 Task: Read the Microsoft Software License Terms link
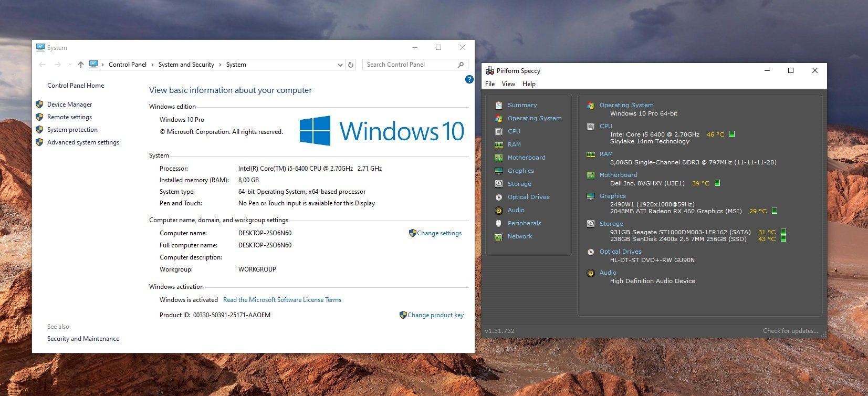[282, 300]
